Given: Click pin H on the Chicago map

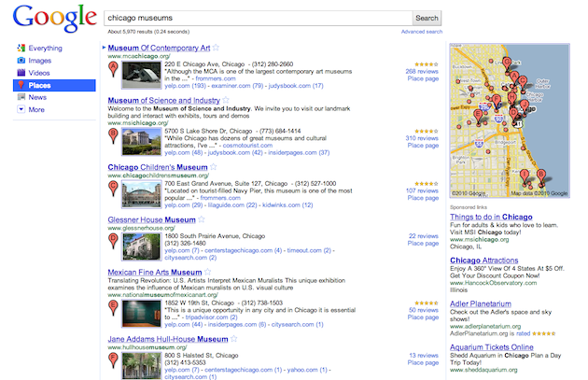Looking at the screenshot, I should (512, 98).
